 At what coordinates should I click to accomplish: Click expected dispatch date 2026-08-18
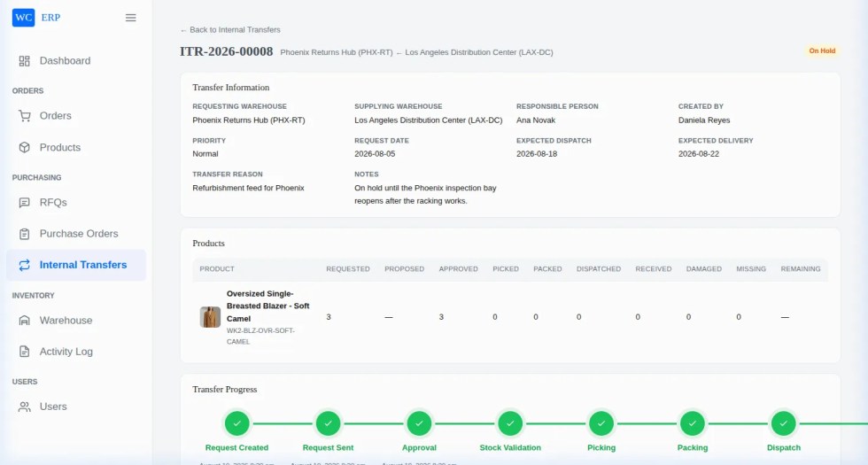[537, 154]
